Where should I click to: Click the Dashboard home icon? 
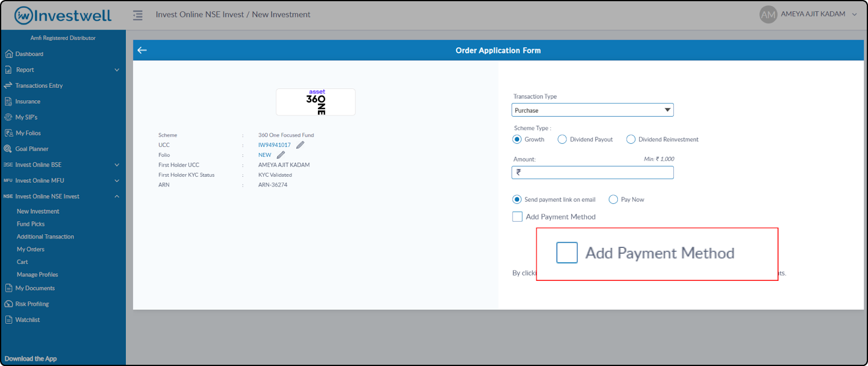[x=9, y=54]
